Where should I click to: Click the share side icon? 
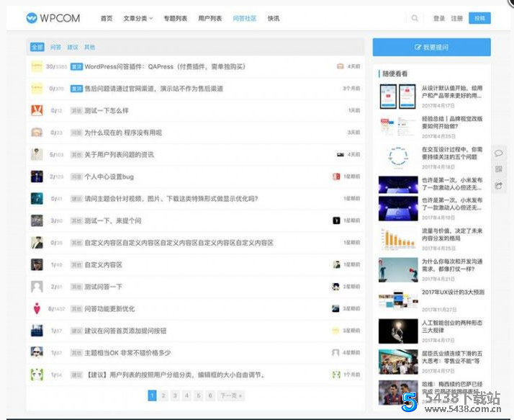tap(499, 185)
